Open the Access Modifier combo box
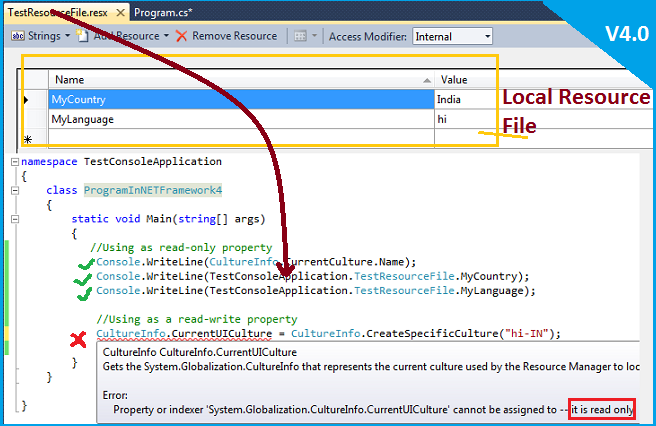Image resolution: width=656 pixels, height=426 pixels. 453,36
